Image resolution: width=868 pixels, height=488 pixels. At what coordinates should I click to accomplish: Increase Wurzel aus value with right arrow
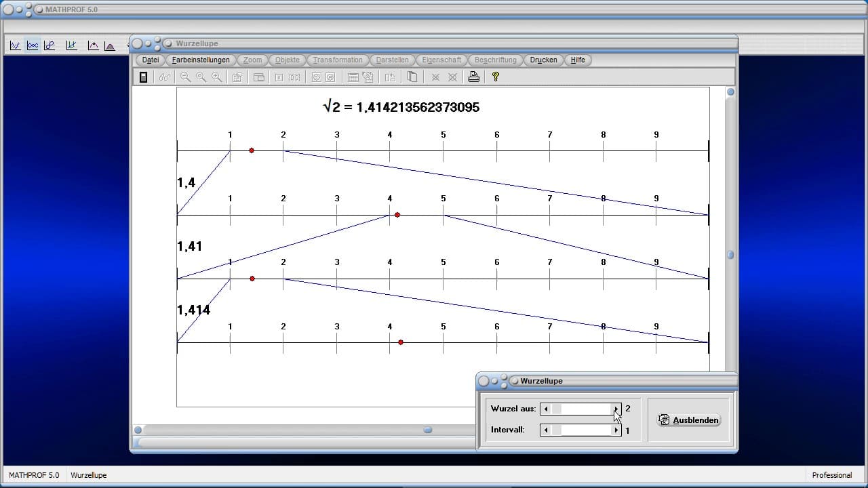pyautogui.click(x=616, y=409)
